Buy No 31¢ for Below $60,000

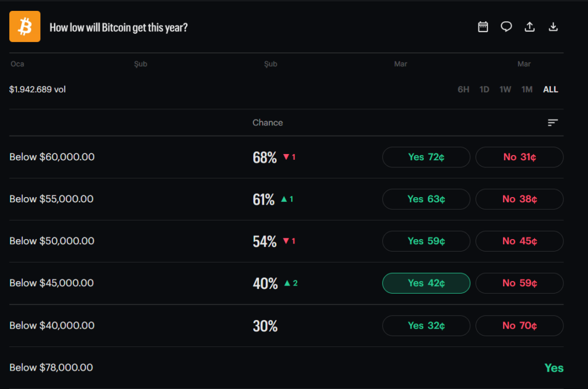coord(519,157)
